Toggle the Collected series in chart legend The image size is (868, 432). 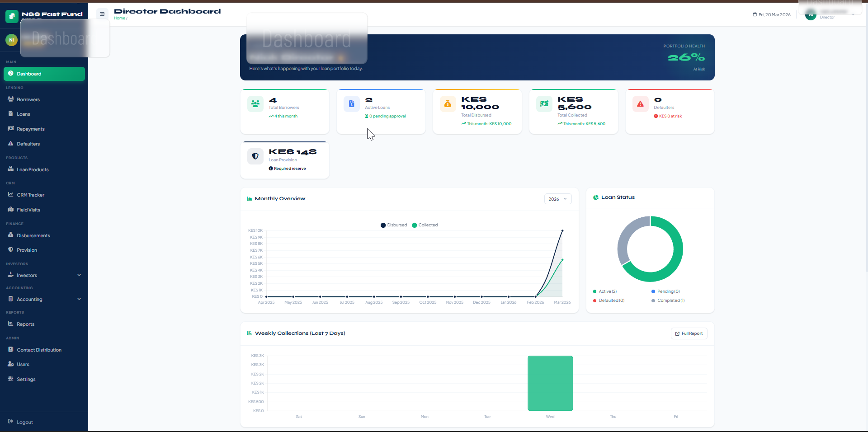tap(425, 225)
